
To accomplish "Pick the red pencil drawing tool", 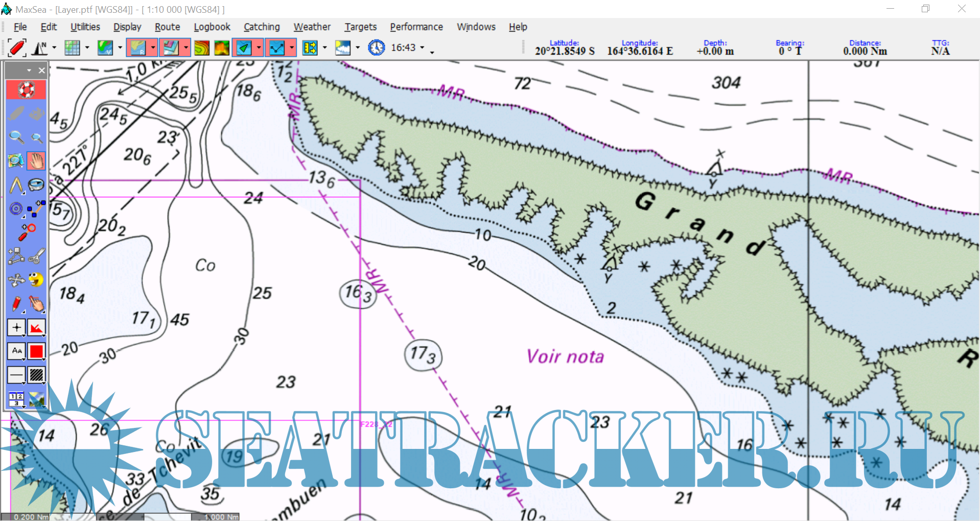I will (x=16, y=304).
